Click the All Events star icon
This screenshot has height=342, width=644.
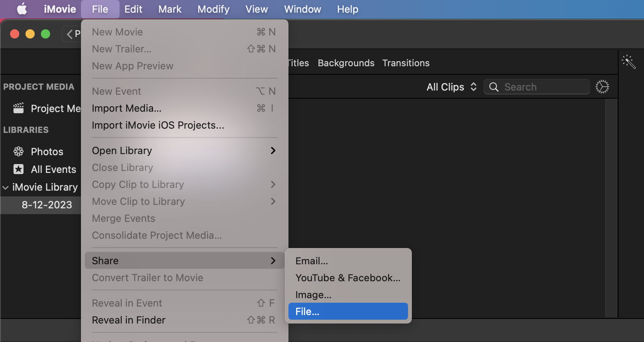(19, 169)
